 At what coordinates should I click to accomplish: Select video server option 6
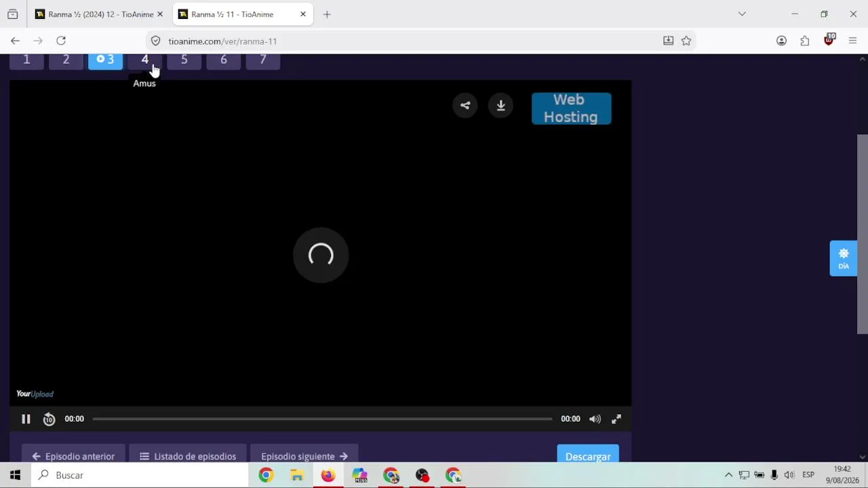point(223,61)
